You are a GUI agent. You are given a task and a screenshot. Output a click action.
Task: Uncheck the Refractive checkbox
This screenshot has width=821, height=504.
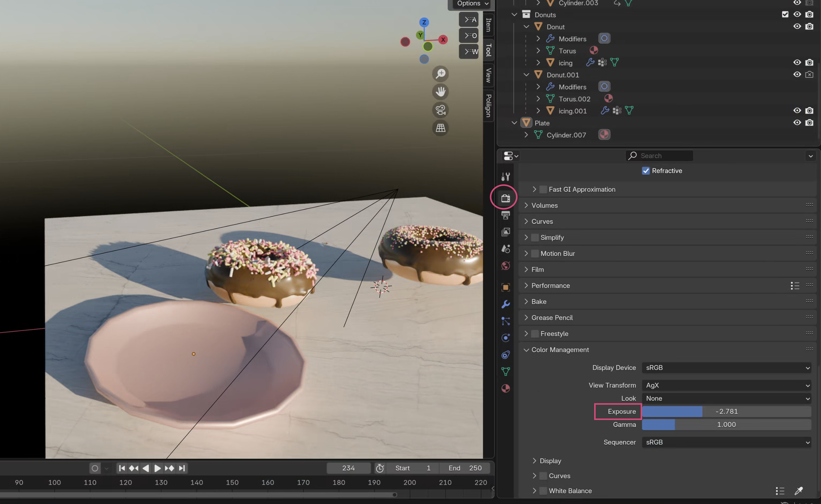646,171
